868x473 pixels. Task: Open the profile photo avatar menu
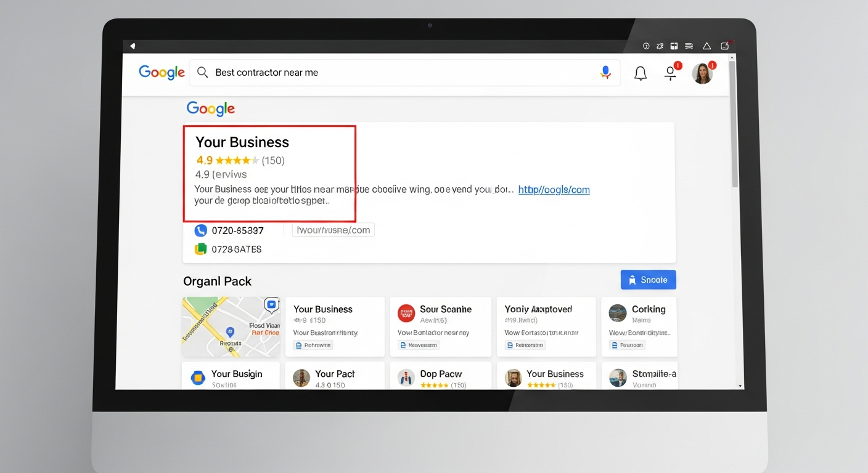click(703, 73)
